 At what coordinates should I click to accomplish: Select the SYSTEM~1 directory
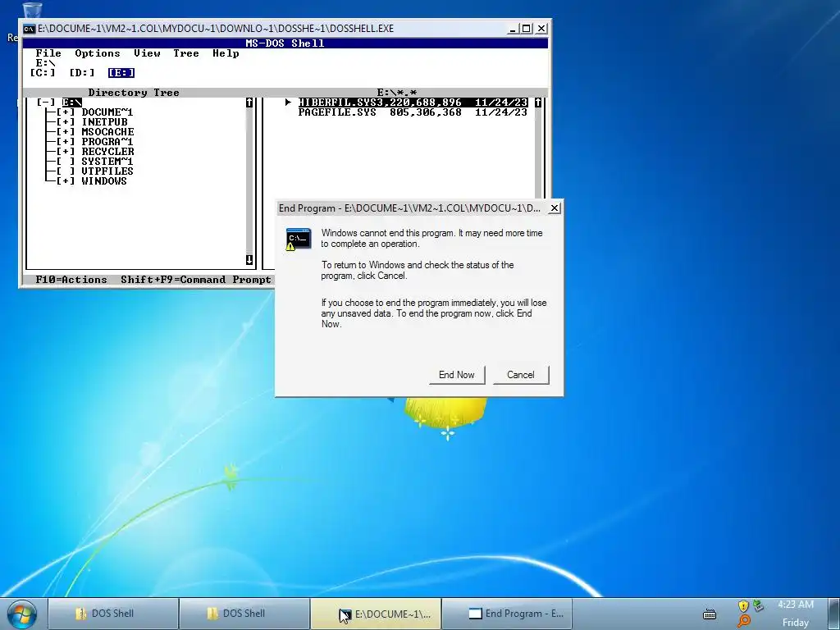(107, 162)
